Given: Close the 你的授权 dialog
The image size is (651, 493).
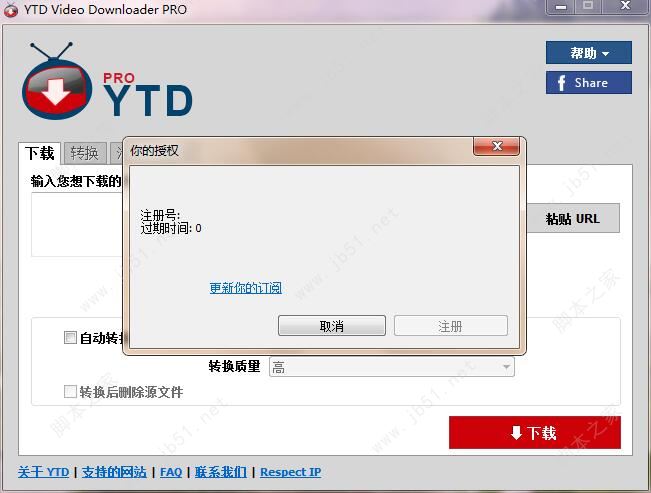Looking at the screenshot, I should tap(497, 146).
